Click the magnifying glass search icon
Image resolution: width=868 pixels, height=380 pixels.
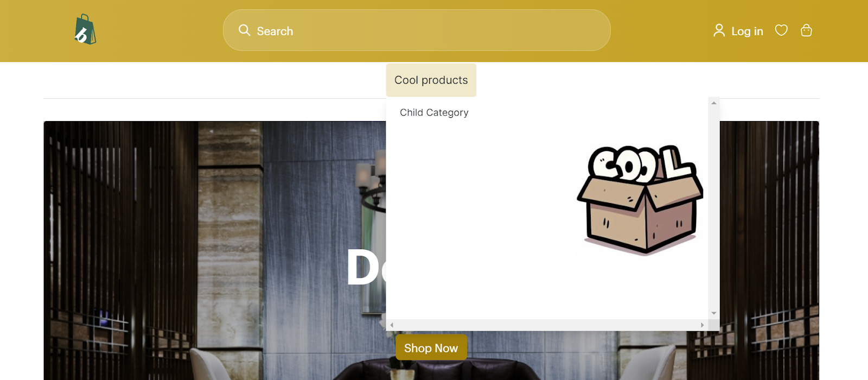click(245, 30)
